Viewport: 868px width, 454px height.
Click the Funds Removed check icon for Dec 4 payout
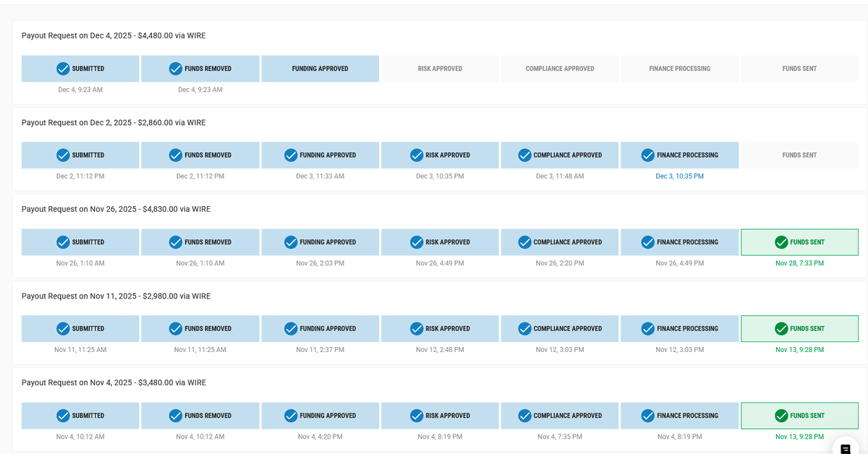coord(176,69)
